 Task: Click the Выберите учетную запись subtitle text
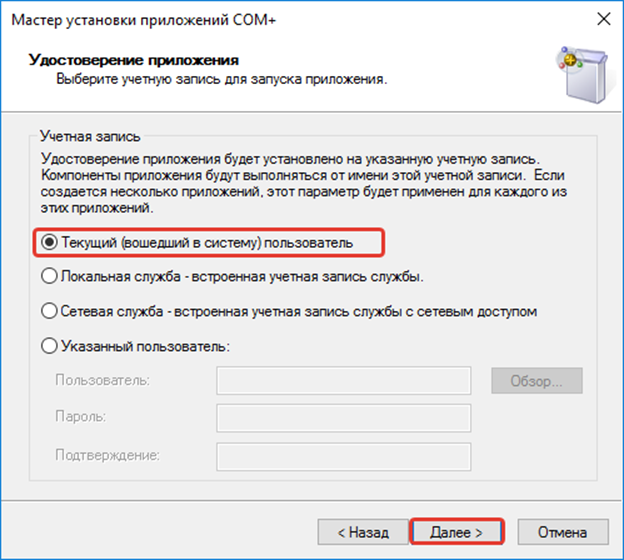[x=222, y=79]
